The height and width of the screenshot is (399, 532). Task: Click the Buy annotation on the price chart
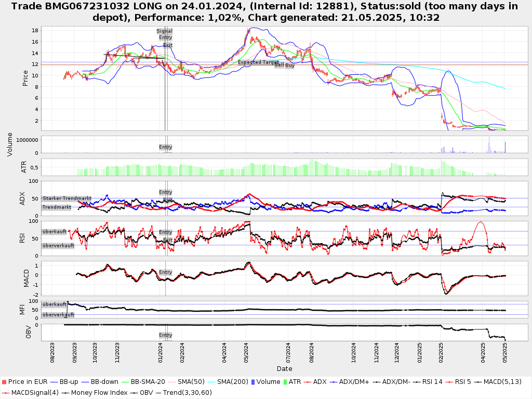(x=290, y=65)
